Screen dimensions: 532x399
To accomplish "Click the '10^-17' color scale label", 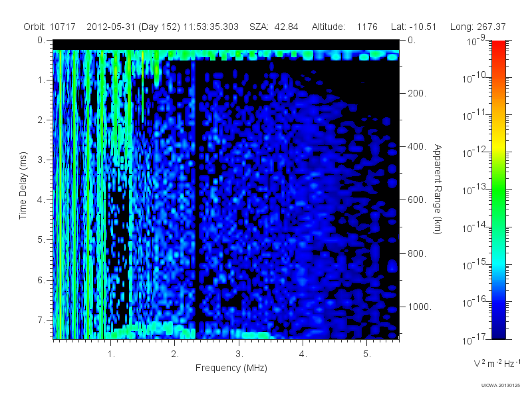I will (x=473, y=339).
